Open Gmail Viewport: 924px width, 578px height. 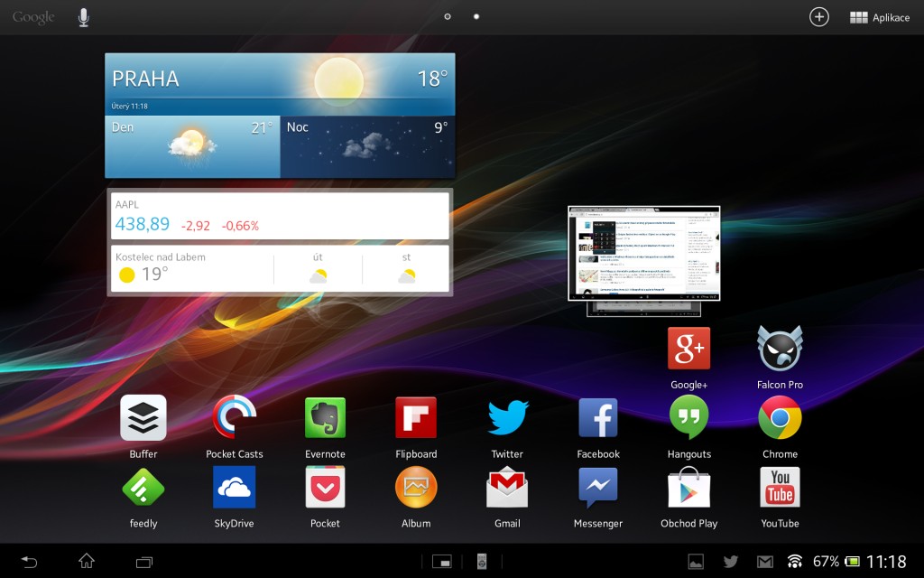[507, 487]
